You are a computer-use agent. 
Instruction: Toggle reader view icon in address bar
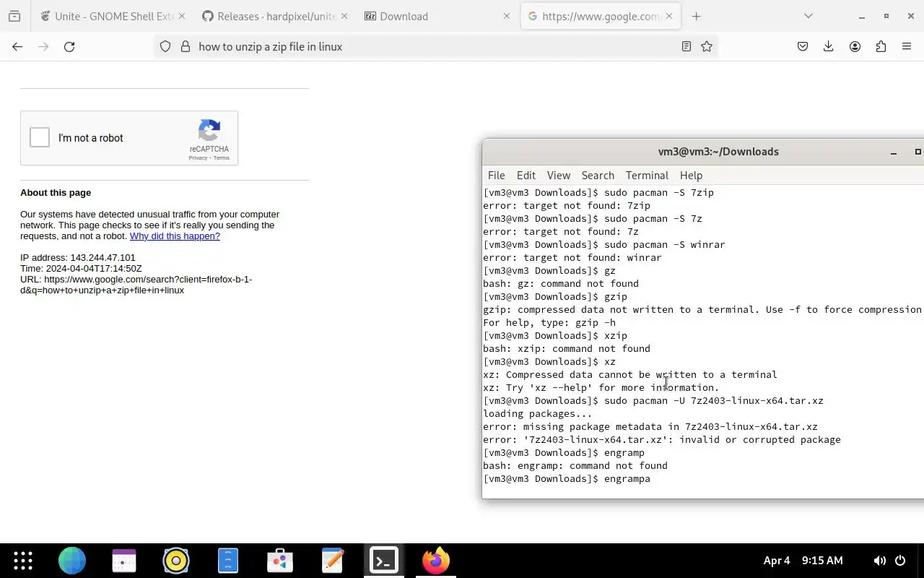[687, 46]
